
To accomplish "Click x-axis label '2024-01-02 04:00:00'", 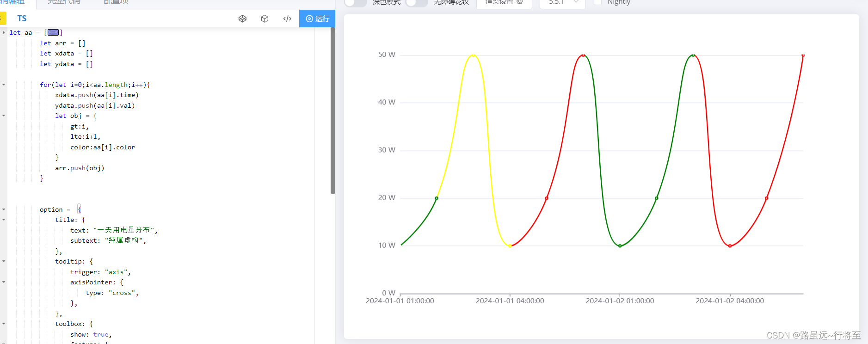I will click(x=730, y=301).
